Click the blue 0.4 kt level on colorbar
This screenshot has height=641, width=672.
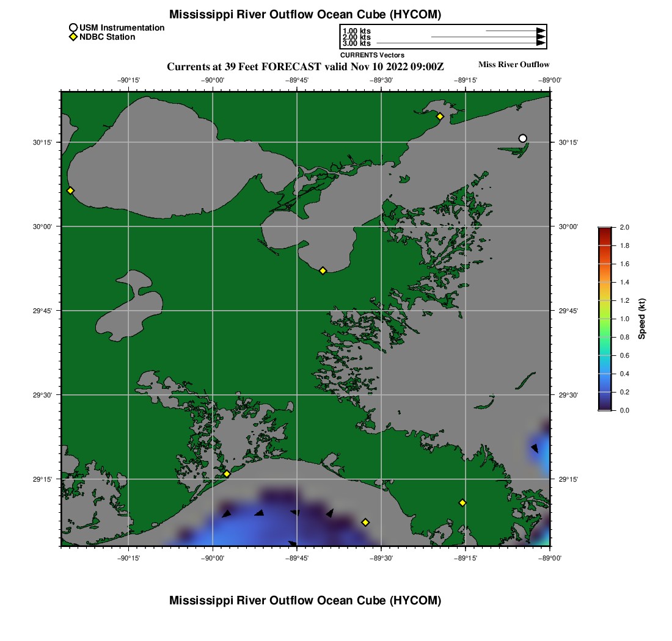(605, 374)
